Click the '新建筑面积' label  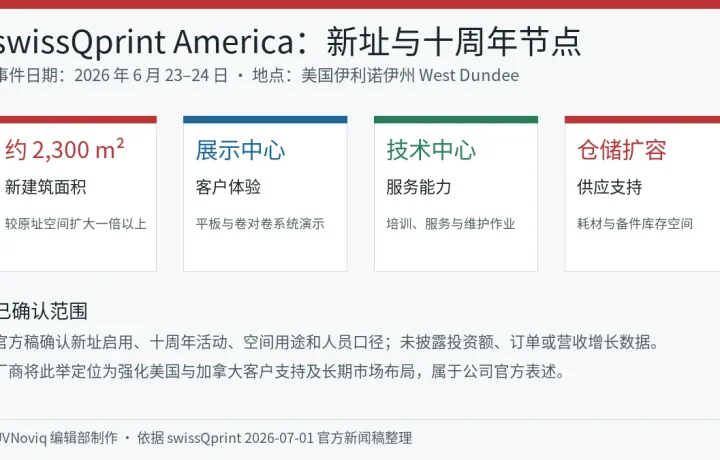tap(45, 187)
